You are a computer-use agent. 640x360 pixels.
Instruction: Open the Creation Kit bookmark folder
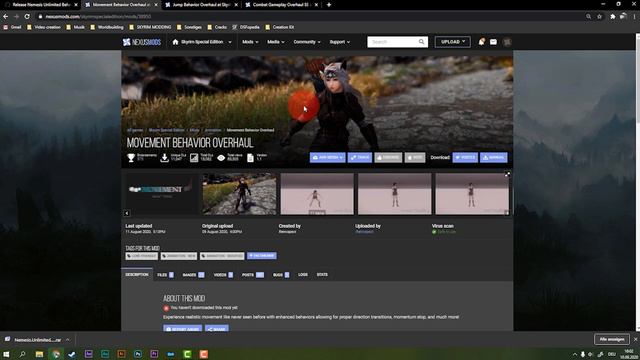click(280, 27)
